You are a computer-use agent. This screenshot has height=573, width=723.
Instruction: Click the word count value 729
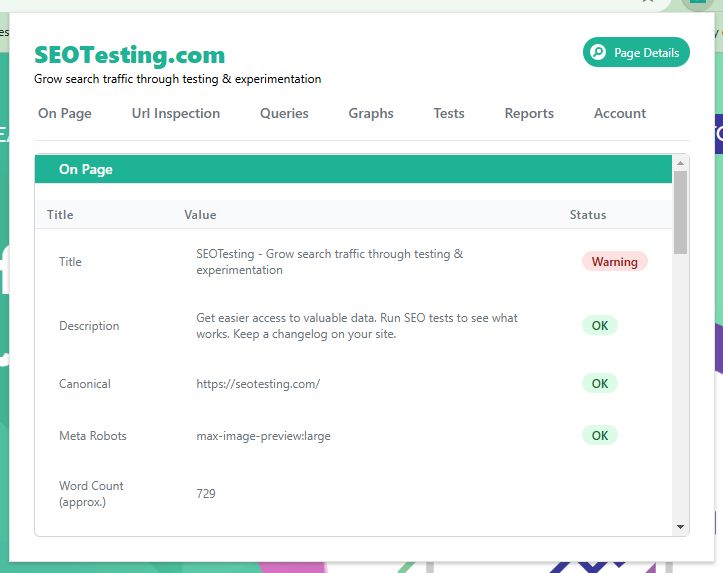click(206, 494)
